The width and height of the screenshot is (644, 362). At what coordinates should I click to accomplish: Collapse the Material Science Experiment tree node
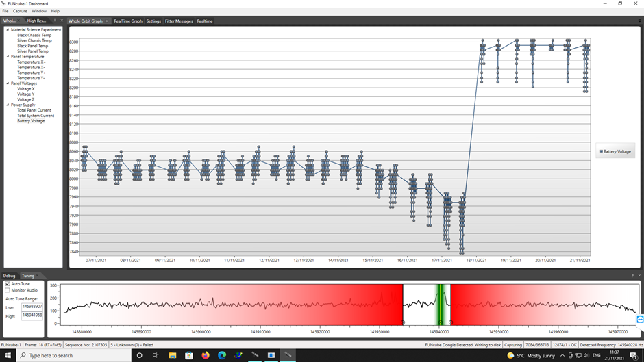(x=8, y=30)
